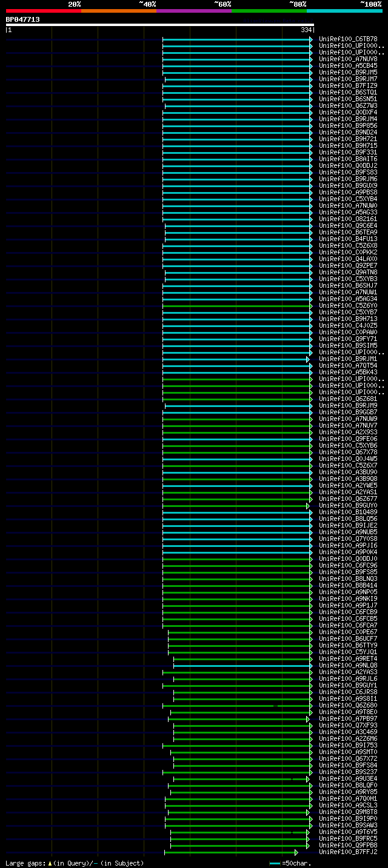This screenshot has height=868, width=388.
Task: Click the cyan alignment bar for UniRef100_B9RJM1
Action: point(235,359)
